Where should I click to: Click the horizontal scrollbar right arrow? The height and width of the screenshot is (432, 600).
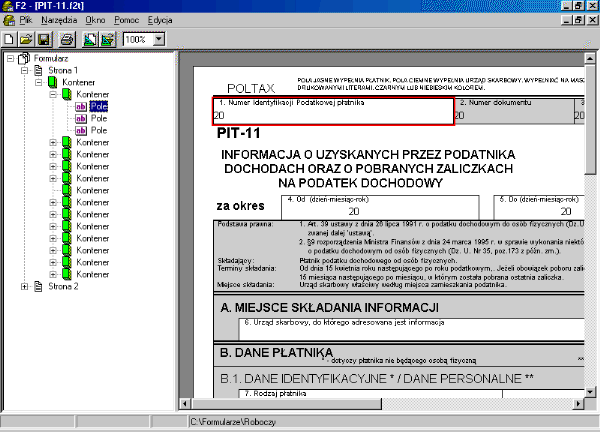[578, 403]
